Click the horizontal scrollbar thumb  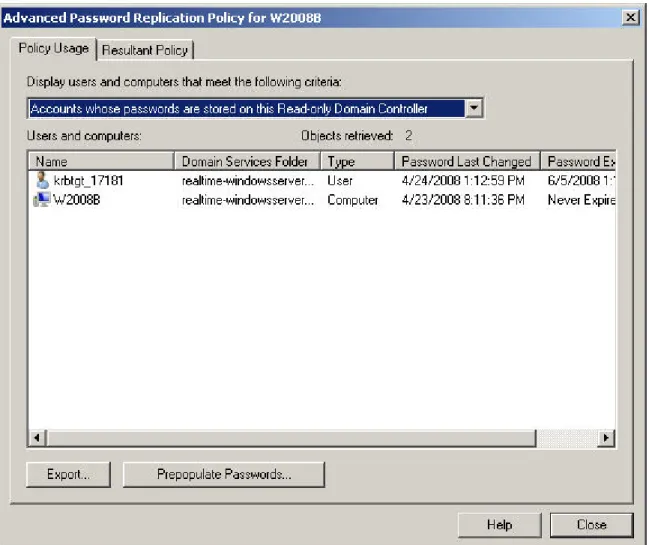(291, 438)
